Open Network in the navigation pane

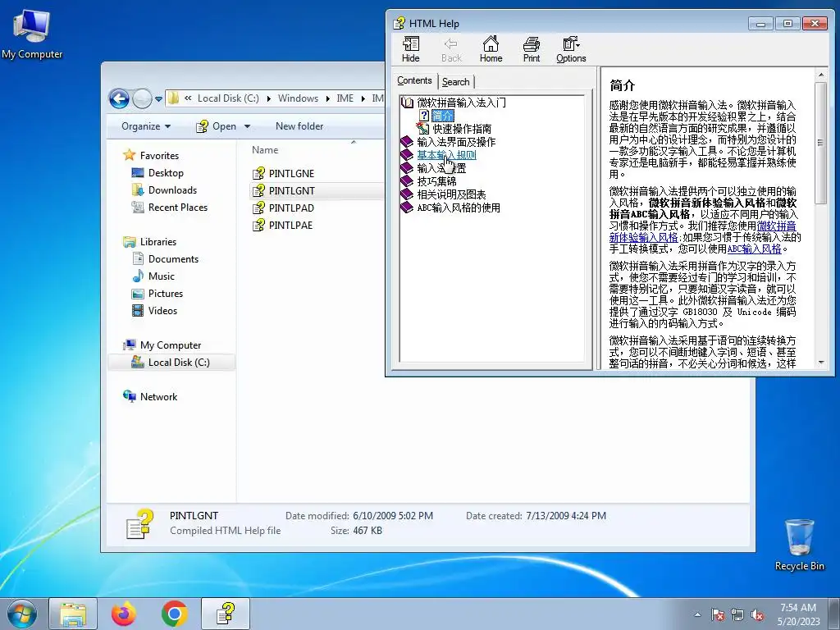(158, 397)
